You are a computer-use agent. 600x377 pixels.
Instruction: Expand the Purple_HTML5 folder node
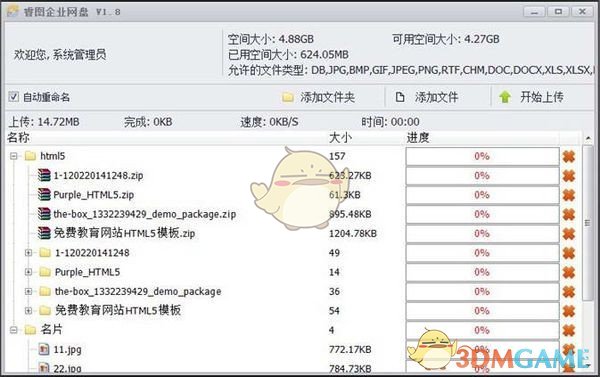click(x=28, y=272)
